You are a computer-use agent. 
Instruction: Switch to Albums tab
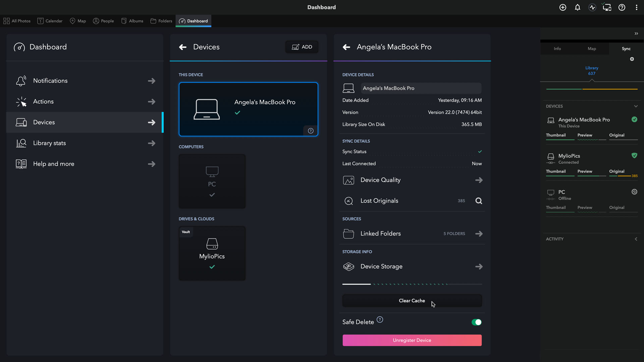[132, 21]
